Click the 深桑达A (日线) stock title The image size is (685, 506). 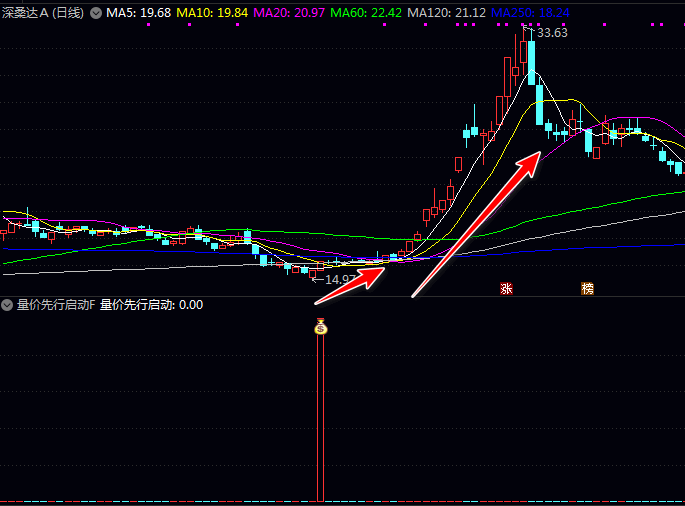tap(43, 13)
